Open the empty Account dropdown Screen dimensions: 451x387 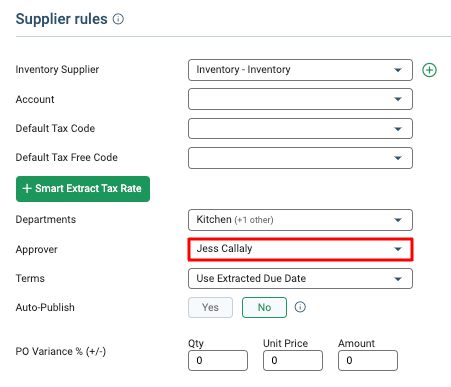point(300,99)
